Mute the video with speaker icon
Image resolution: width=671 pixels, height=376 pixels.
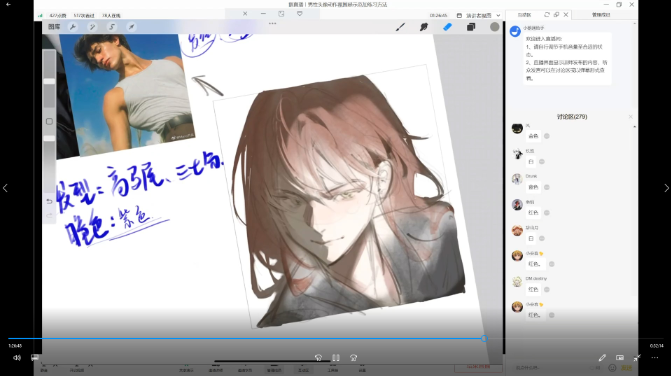17,358
